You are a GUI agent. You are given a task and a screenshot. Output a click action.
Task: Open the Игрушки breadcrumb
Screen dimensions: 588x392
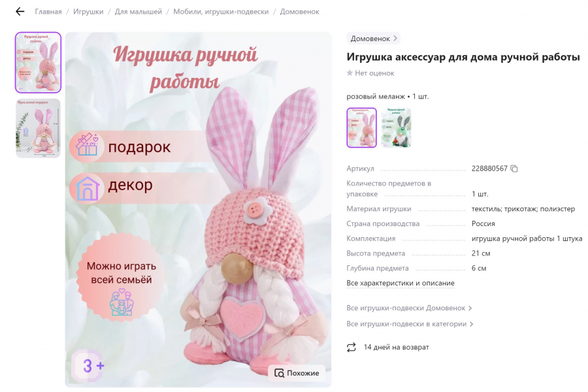pyautogui.click(x=88, y=12)
